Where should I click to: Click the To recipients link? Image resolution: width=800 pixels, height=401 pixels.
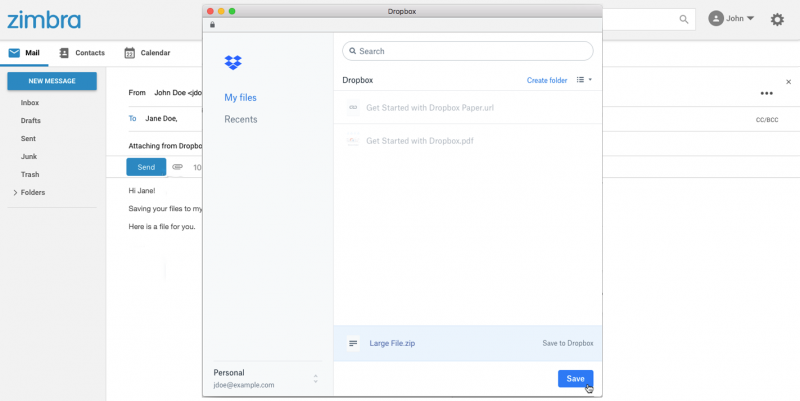click(133, 118)
